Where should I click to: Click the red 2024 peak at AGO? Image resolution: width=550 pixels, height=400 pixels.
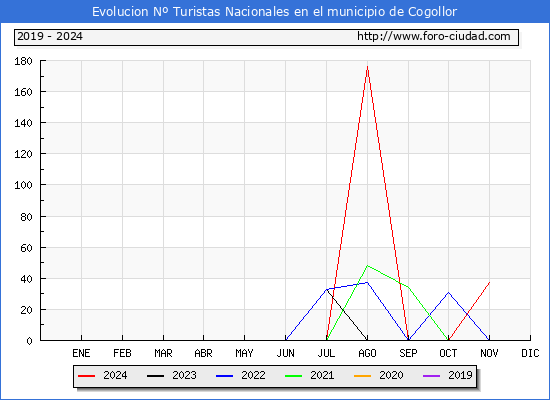367,66
